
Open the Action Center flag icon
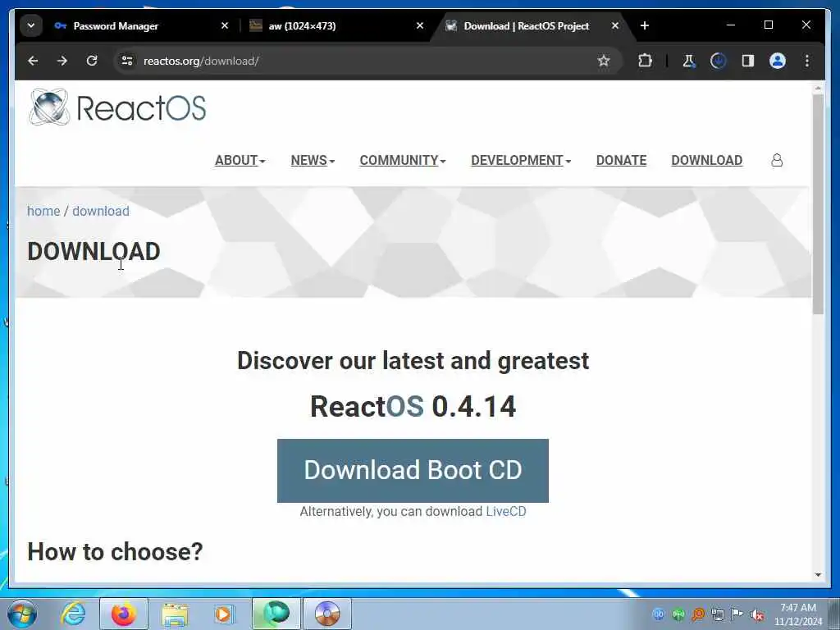tap(737, 614)
